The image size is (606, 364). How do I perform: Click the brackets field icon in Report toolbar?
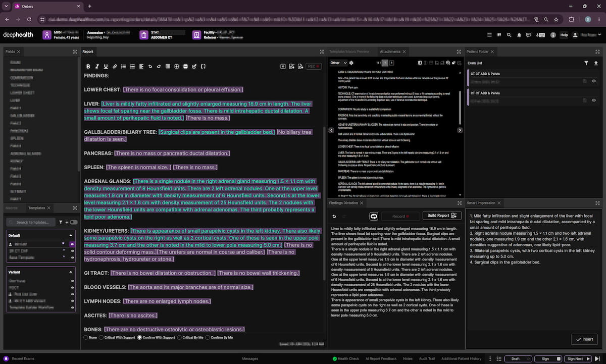pos(203,66)
